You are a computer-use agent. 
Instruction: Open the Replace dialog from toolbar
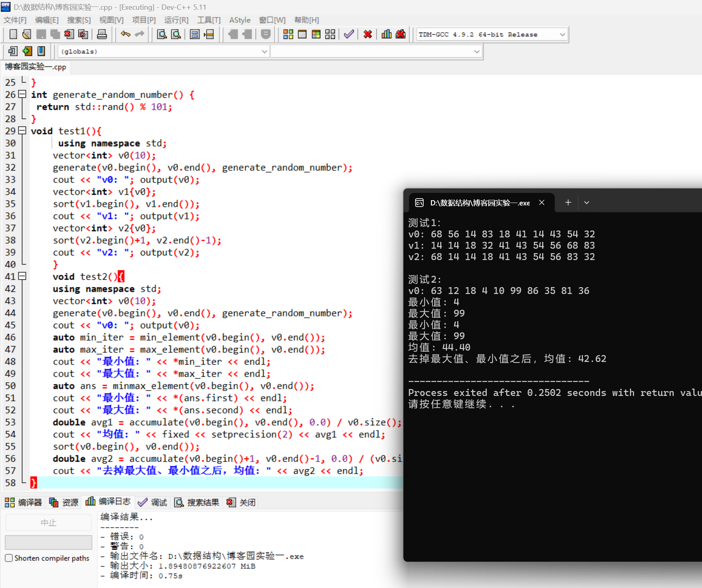click(176, 34)
